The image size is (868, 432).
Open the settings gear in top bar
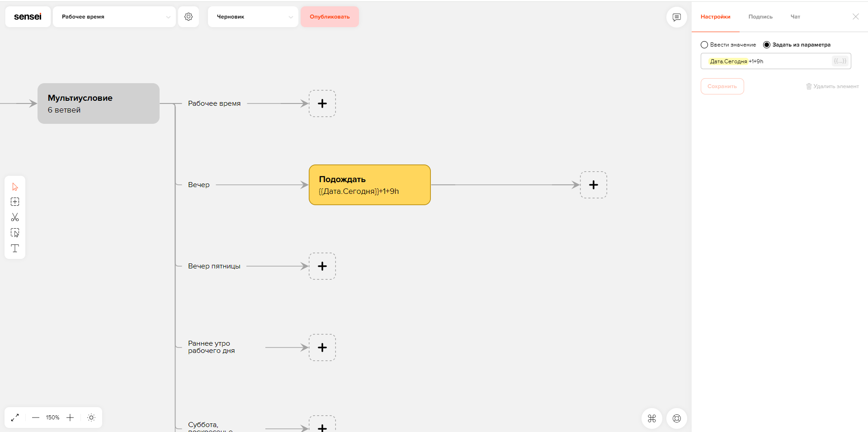pos(189,17)
